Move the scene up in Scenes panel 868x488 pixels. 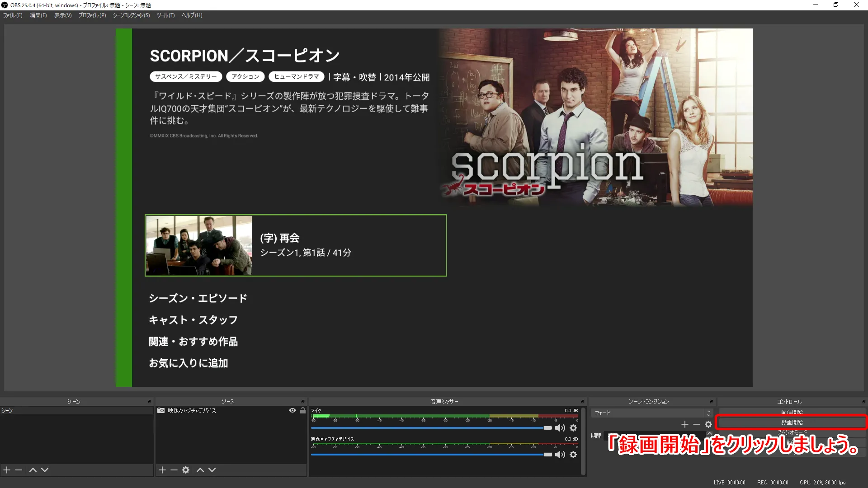(33, 470)
